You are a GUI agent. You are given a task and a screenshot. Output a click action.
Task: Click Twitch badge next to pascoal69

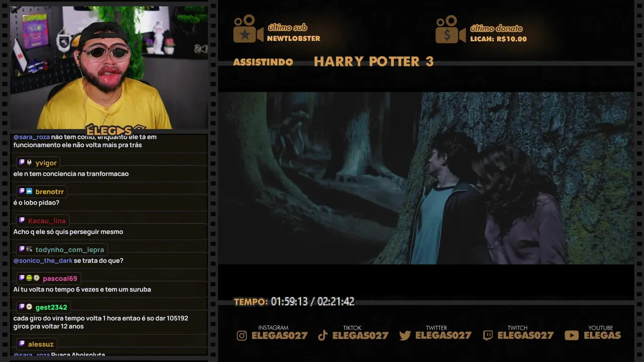(x=22, y=278)
